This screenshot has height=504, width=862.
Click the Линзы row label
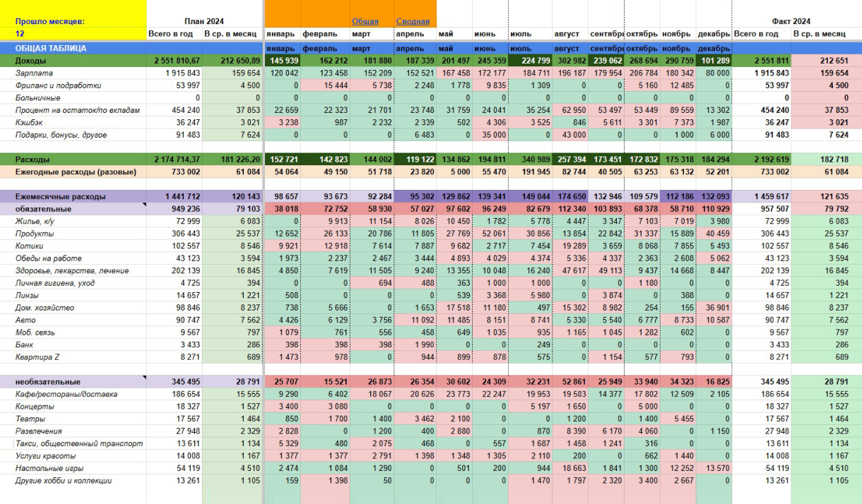(28, 296)
